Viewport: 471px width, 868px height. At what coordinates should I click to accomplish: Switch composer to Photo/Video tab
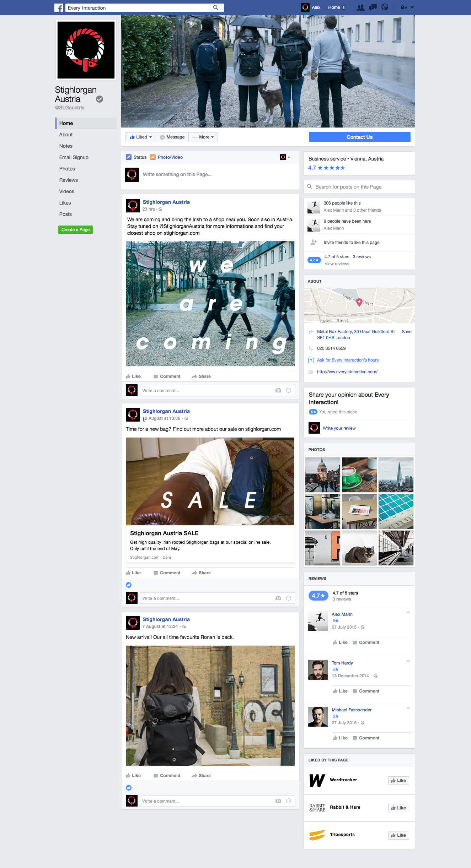(x=166, y=157)
